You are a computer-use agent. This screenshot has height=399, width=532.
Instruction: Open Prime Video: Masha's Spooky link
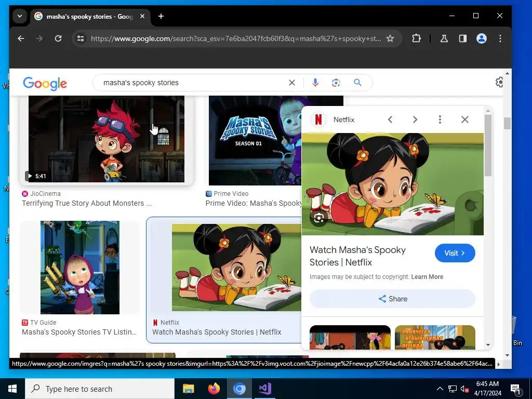(x=254, y=203)
